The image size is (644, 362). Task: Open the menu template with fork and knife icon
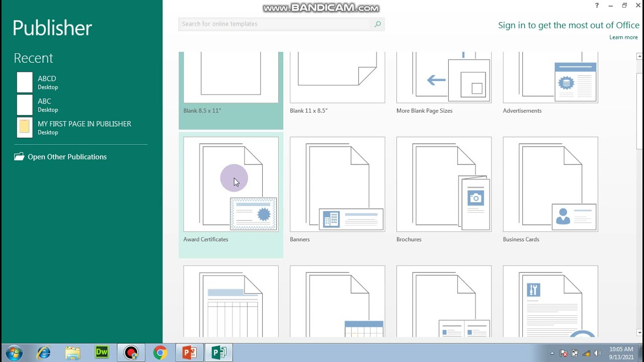tap(550, 301)
